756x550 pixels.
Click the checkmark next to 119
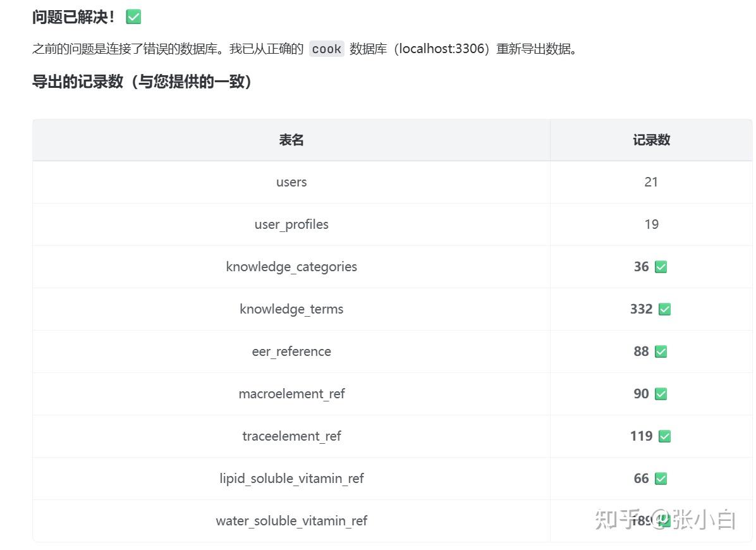click(x=664, y=436)
